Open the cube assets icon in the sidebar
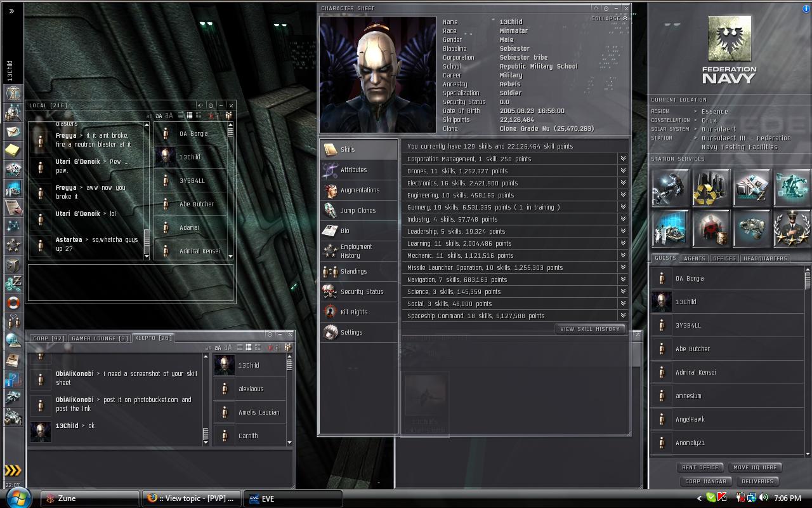 13,265
